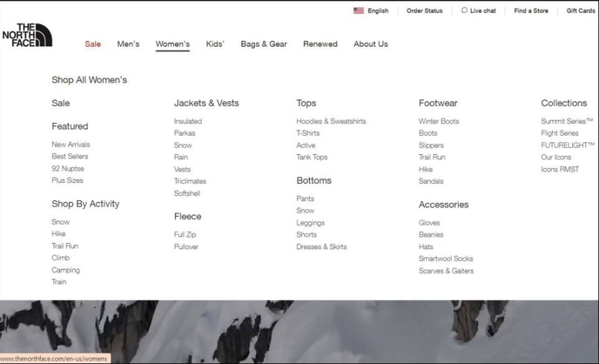
Task: Open Best Sellers
Action: [70, 156]
